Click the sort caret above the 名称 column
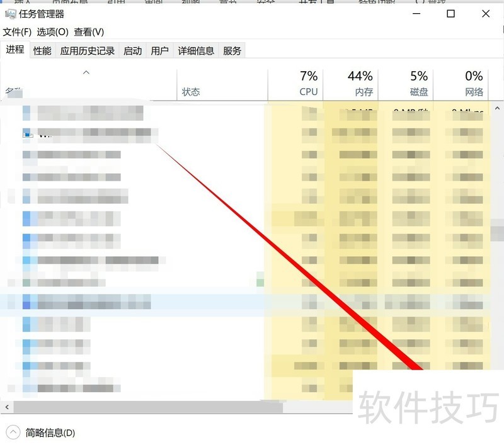Screen dimensions: 504x445 87,72
